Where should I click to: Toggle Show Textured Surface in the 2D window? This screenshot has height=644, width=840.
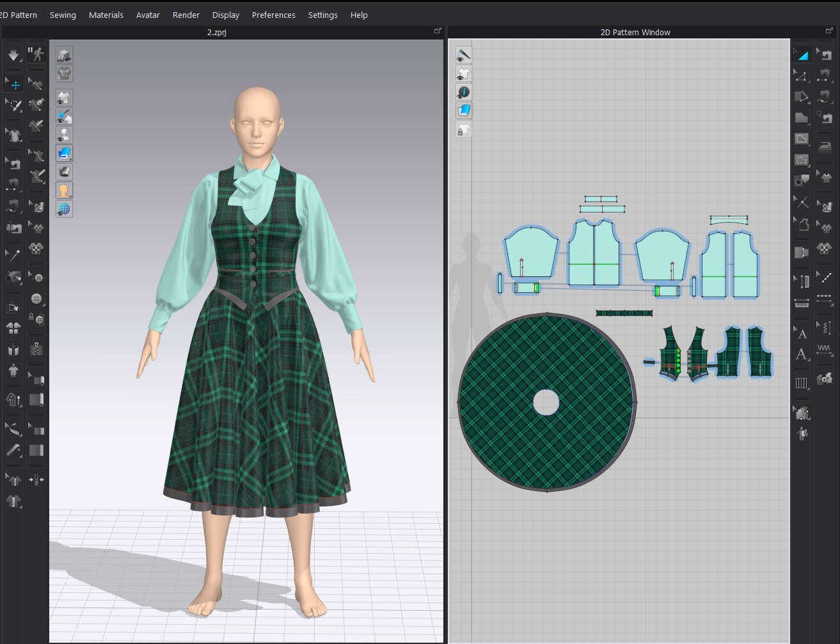[464, 110]
